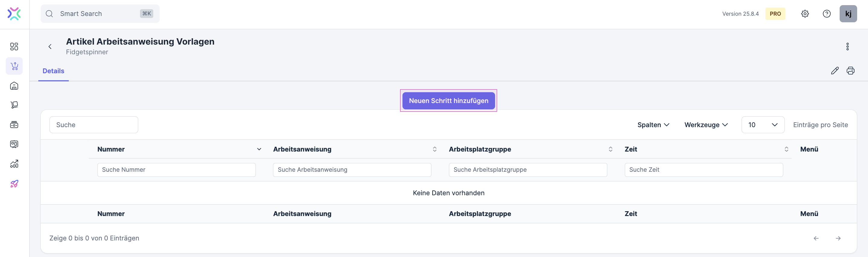
Task: Expand the Werkzeuge dropdown
Action: [706, 125]
